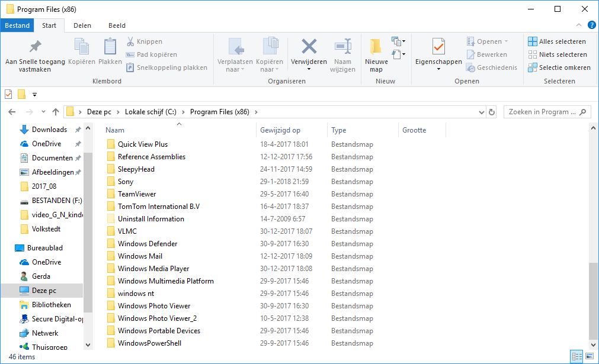The height and width of the screenshot is (364, 599).
Task: Click Alles selecteren button
Action: [x=557, y=41]
